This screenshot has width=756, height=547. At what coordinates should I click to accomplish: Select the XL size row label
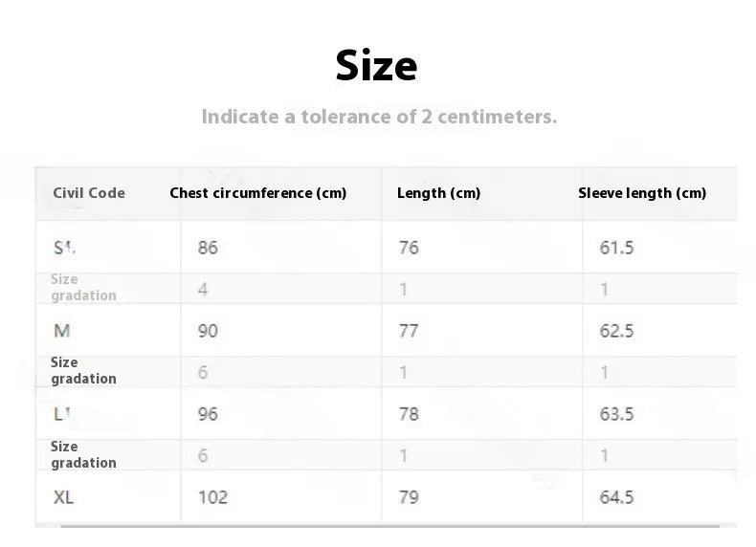point(64,497)
